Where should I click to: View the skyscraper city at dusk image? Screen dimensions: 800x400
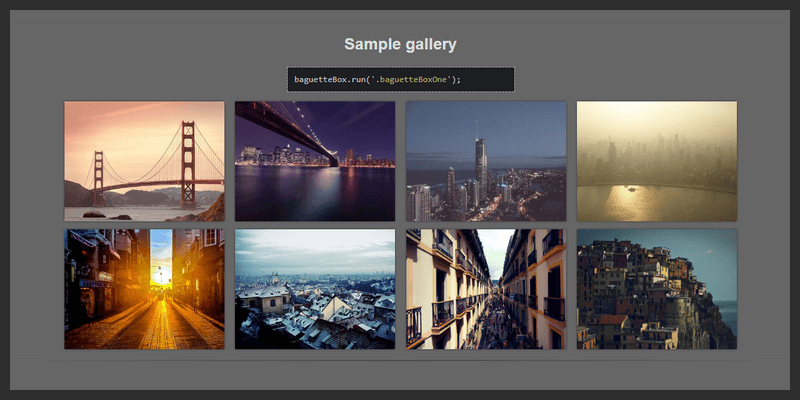[486, 160]
